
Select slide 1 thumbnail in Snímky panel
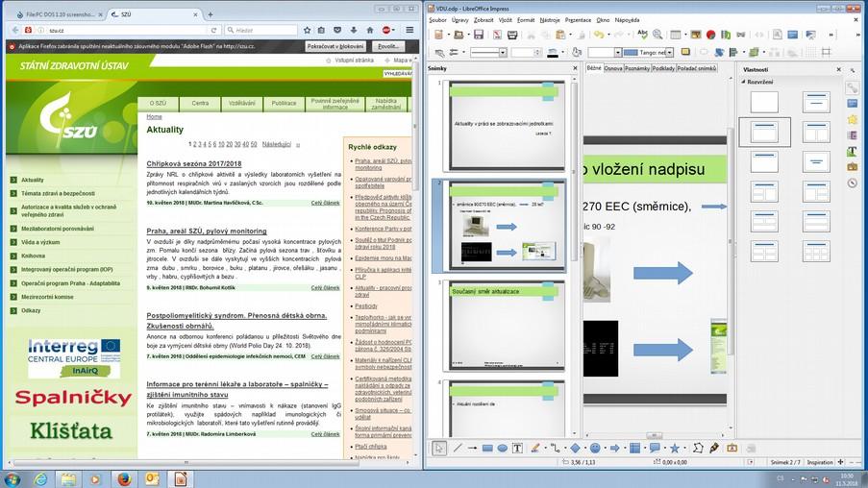(507, 125)
